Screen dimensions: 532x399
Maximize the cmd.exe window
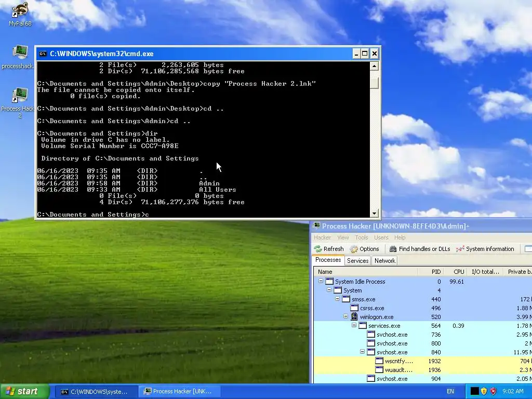(x=365, y=54)
